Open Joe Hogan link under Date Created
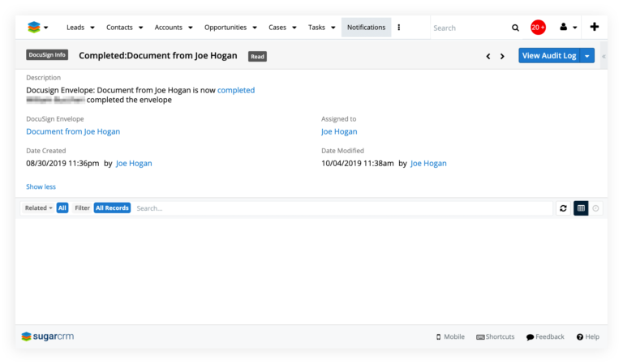623x364 pixels. (x=134, y=163)
